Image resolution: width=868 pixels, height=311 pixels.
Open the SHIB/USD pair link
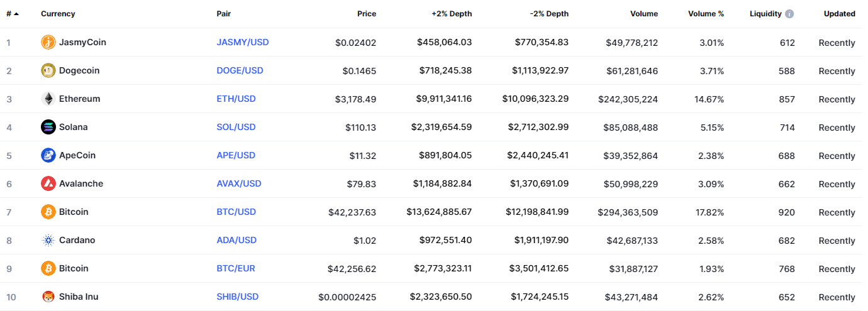tap(237, 297)
